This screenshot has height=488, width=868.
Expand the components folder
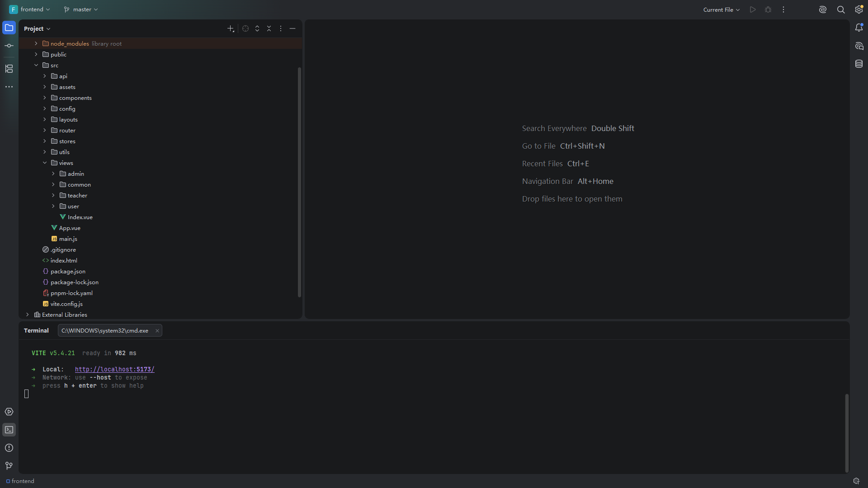click(x=45, y=98)
